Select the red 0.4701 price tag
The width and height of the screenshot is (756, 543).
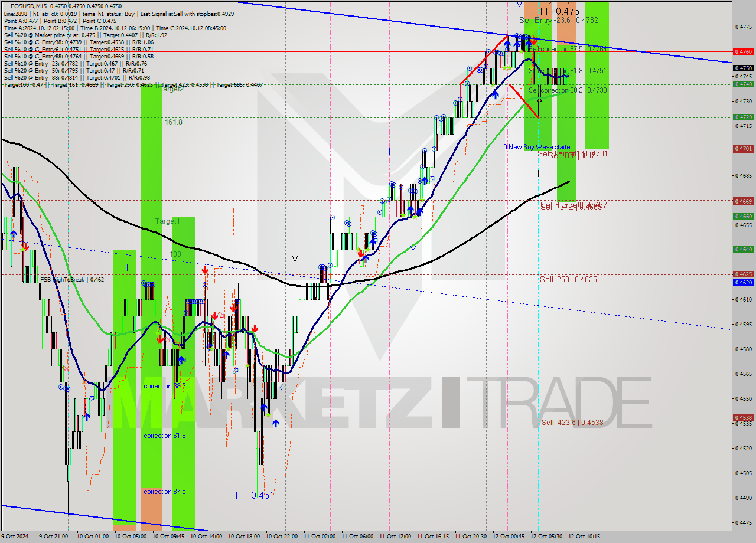coord(743,149)
